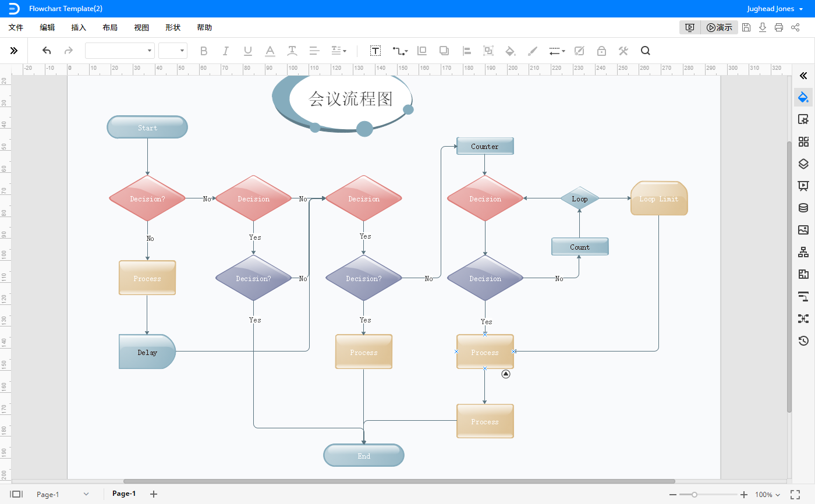815x504 pixels.
Task: Click the lock icon in toolbar
Action: (601, 51)
